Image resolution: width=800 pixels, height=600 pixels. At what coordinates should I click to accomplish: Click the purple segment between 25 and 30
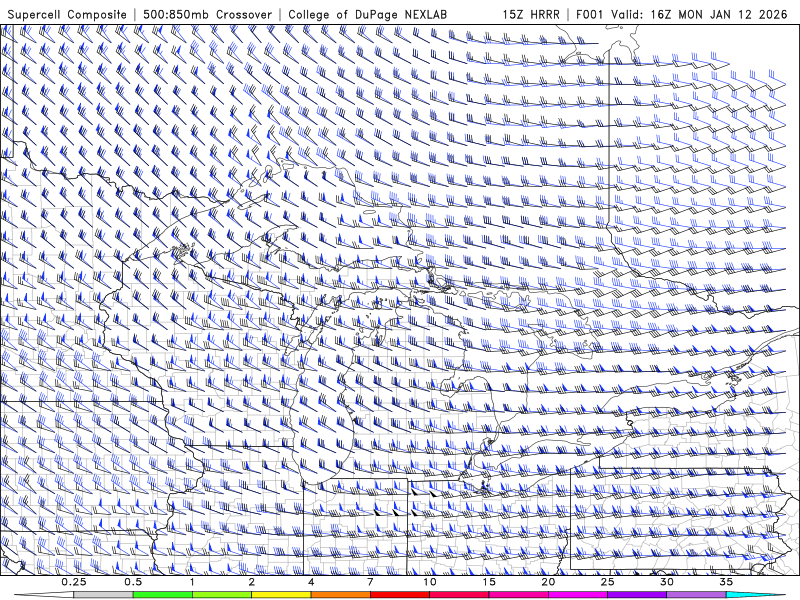tap(637, 595)
